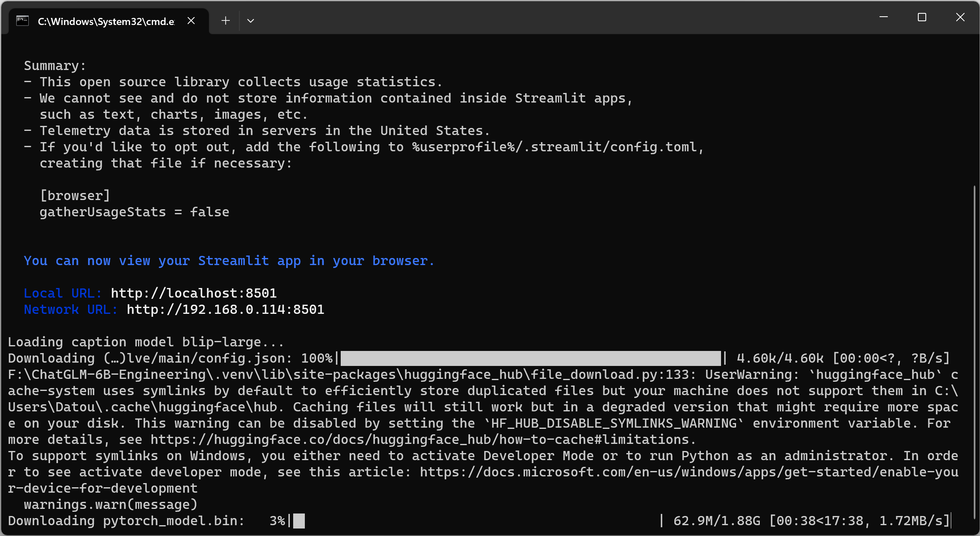Open a new tab with the plus icon

pyautogui.click(x=225, y=20)
